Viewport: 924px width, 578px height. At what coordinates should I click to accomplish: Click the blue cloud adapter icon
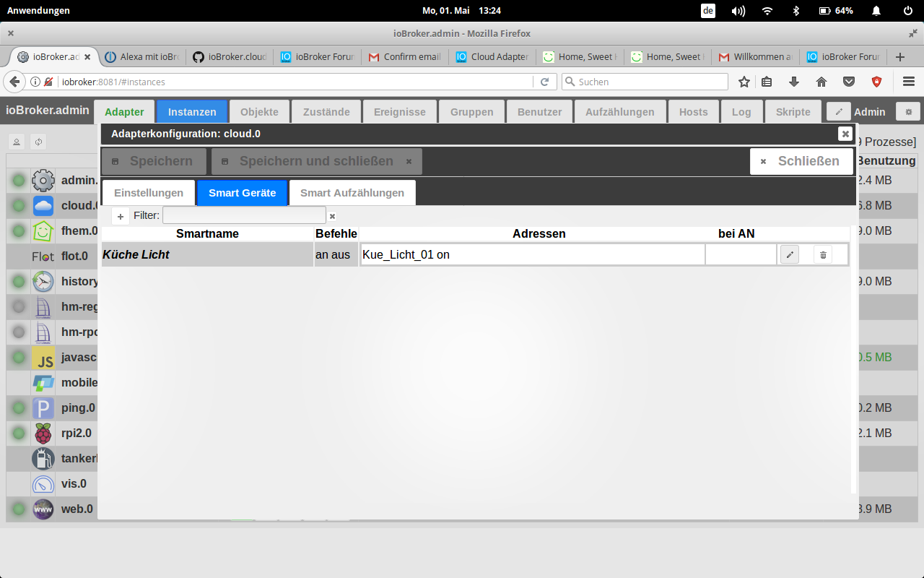(x=43, y=206)
